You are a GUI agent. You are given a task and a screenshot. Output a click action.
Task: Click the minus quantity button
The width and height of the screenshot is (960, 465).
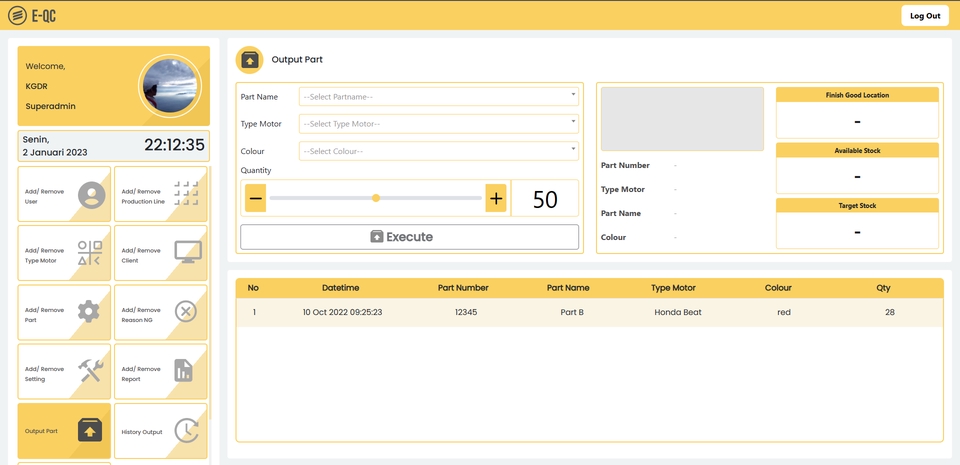[255, 198]
